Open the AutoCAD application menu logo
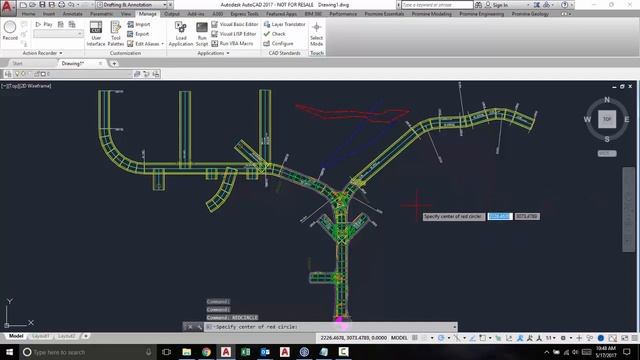The width and height of the screenshot is (640, 360). pyautogui.click(x=8, y=7)
